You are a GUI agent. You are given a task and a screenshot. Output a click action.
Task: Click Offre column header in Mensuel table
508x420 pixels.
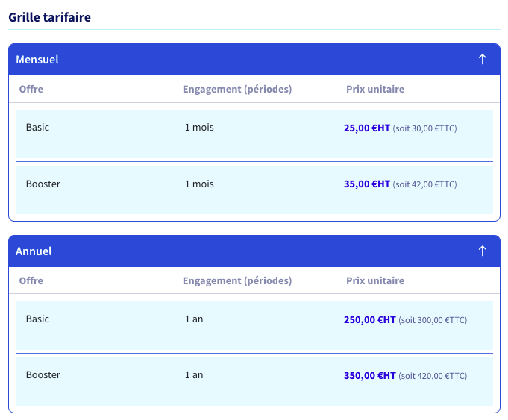(31, 89)
